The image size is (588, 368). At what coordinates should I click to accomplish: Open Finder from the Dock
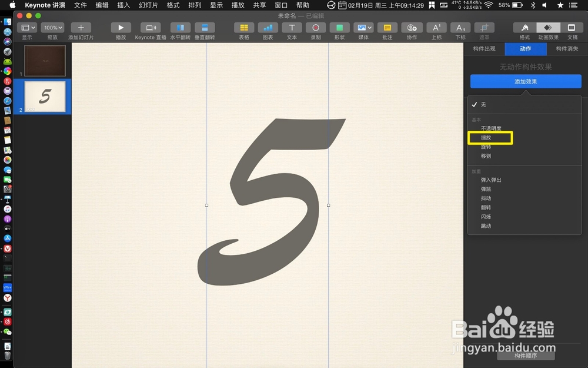[x=7, y=22]
